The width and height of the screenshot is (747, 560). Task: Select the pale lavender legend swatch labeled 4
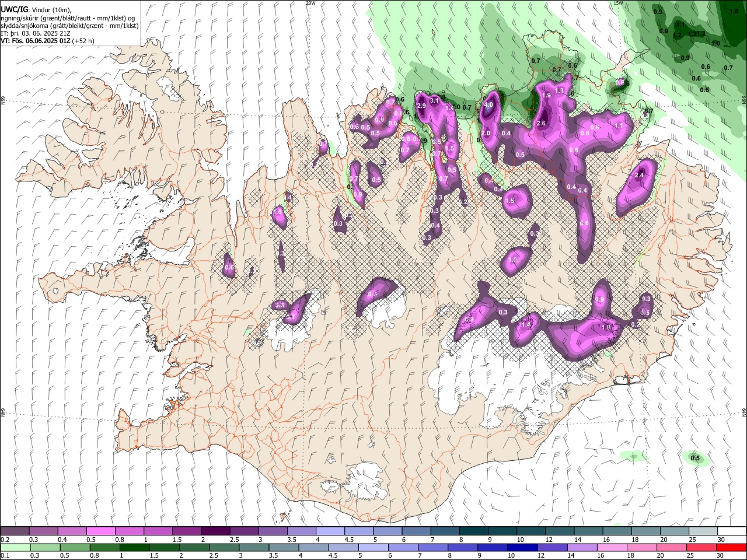[x=330, y=531]
